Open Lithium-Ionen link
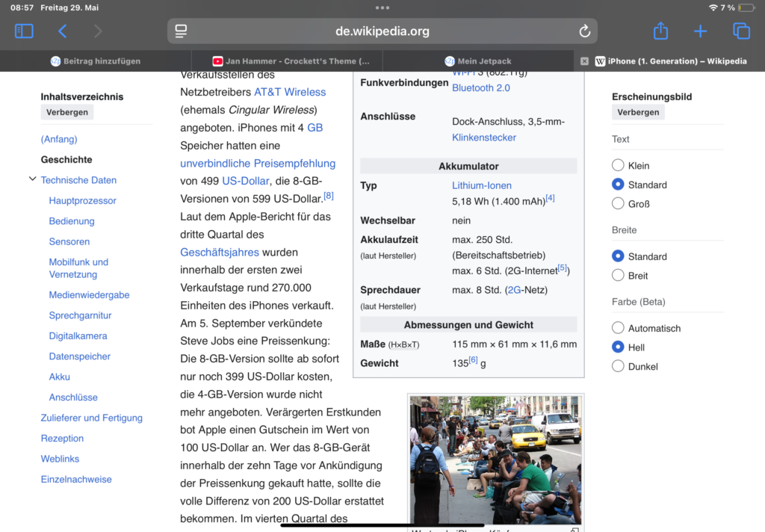Viewport: 765px width, 532px height. click(482, 185)
